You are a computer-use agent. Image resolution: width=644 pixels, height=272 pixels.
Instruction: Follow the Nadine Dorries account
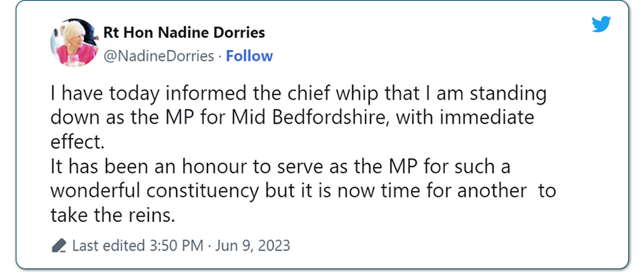[249, 56]
